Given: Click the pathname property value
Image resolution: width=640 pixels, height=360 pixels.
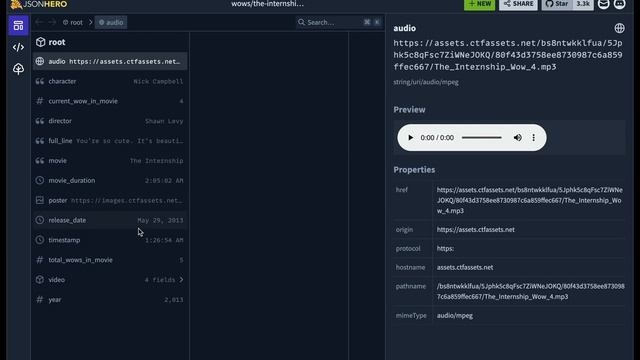Looking at the screenshot, I should pyautogui.click(x=530, y=291).
